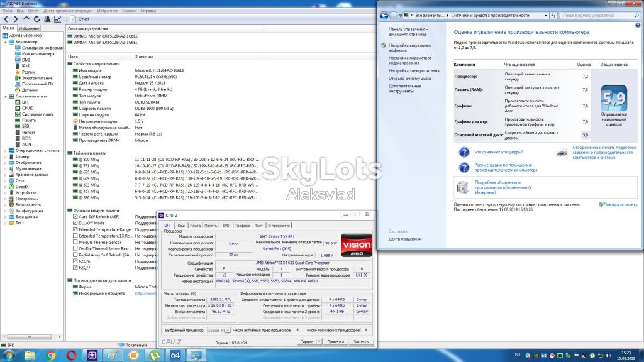Click Открыть очистку диска link
The image size is (644, 362).
(x=410, y=79)
